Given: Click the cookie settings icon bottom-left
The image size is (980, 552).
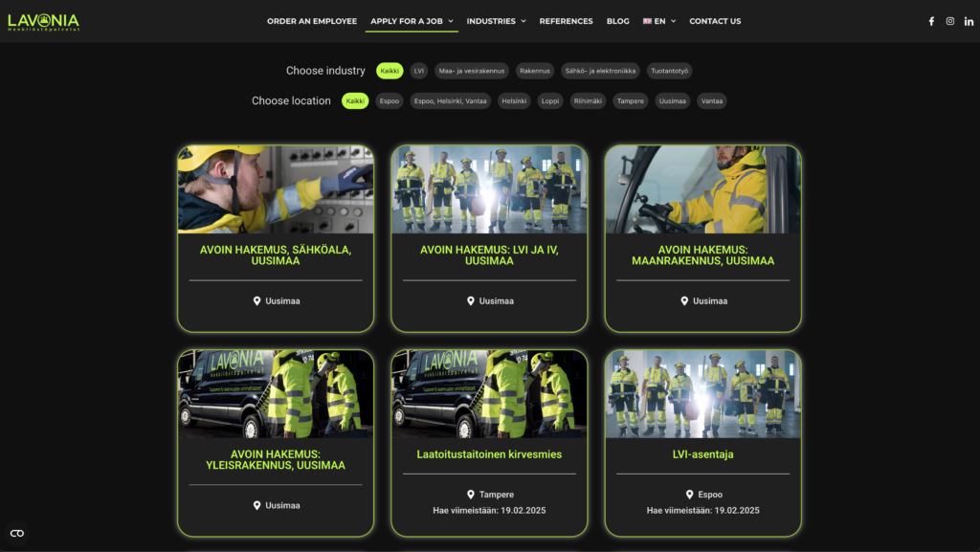Looking at the screenshot, I should click(16, 533).
